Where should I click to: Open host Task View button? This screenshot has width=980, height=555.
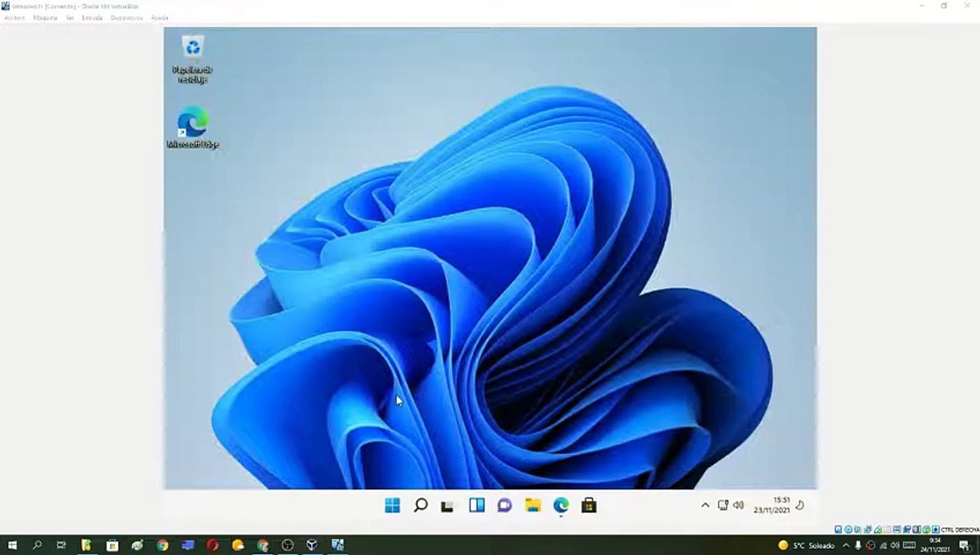pyautogui.click(x=62, y=545)
